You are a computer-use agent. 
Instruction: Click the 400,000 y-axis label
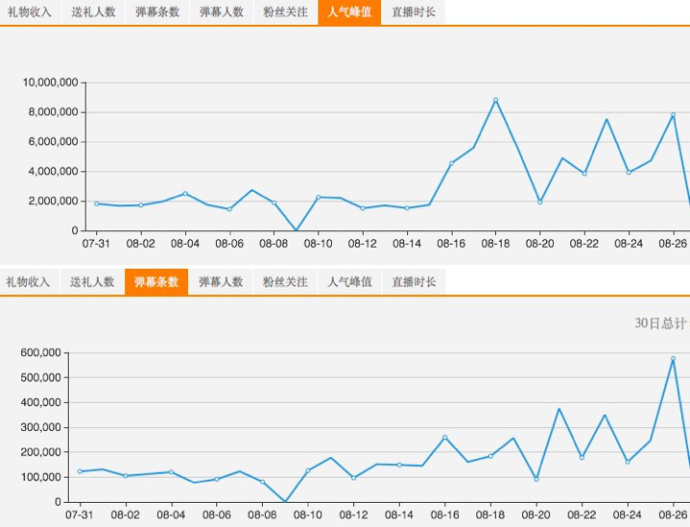pyautogui.click(x=41, y=403)
